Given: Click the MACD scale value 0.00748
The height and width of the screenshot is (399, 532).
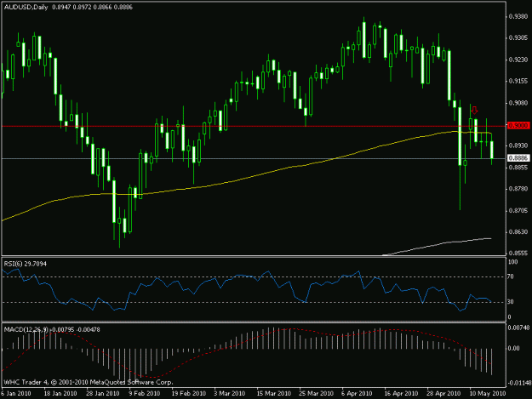Looking at the screenshot, I should click(518, 328).
